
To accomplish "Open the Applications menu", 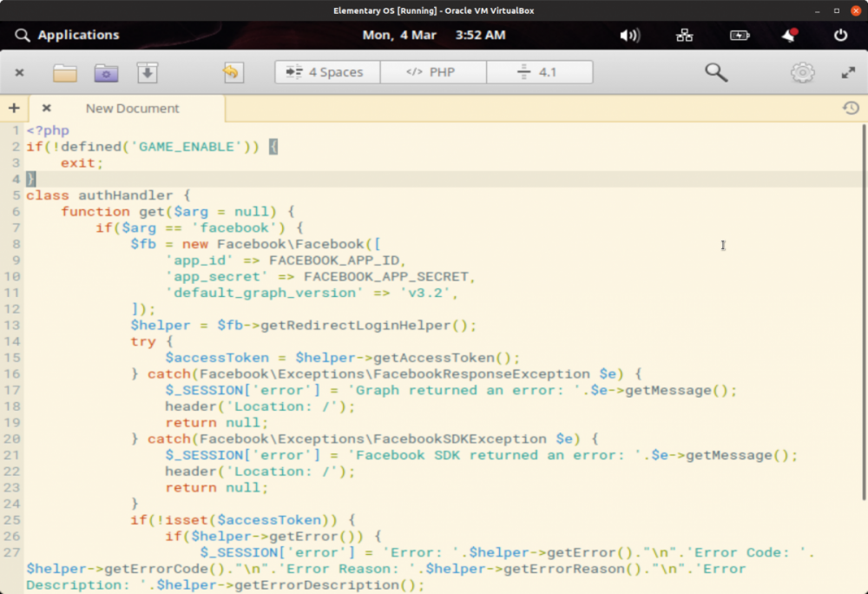I will (68, 36).
